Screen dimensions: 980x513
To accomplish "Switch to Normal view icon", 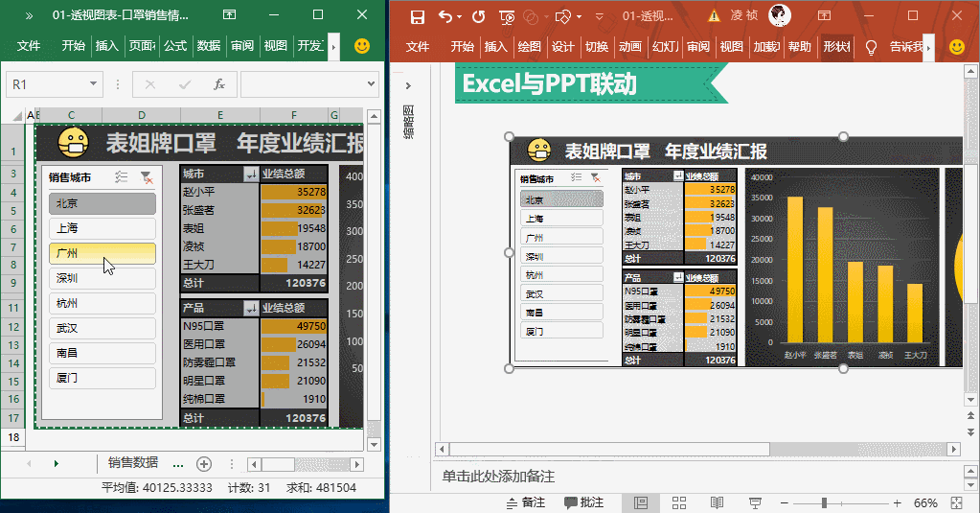I will (641, 502).
